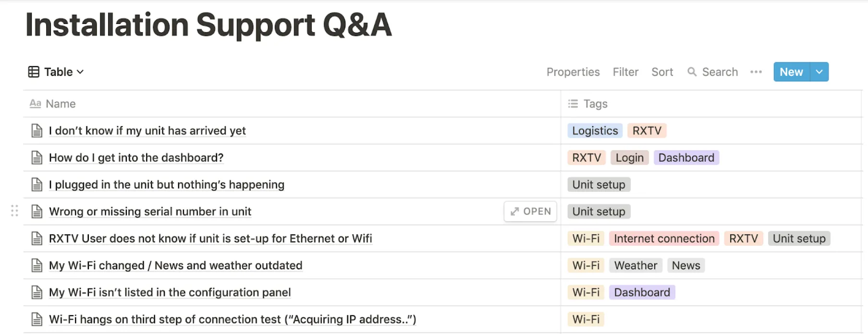
Task: Open the search magnifier icon in the toolbar
Action: click(x=692, y=72)
